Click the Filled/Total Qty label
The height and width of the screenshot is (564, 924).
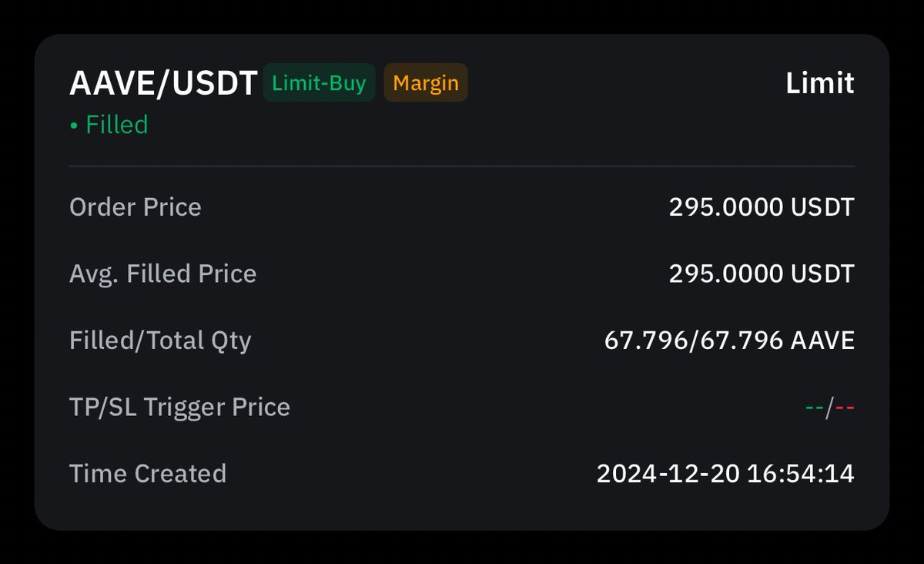coord(160,341)
